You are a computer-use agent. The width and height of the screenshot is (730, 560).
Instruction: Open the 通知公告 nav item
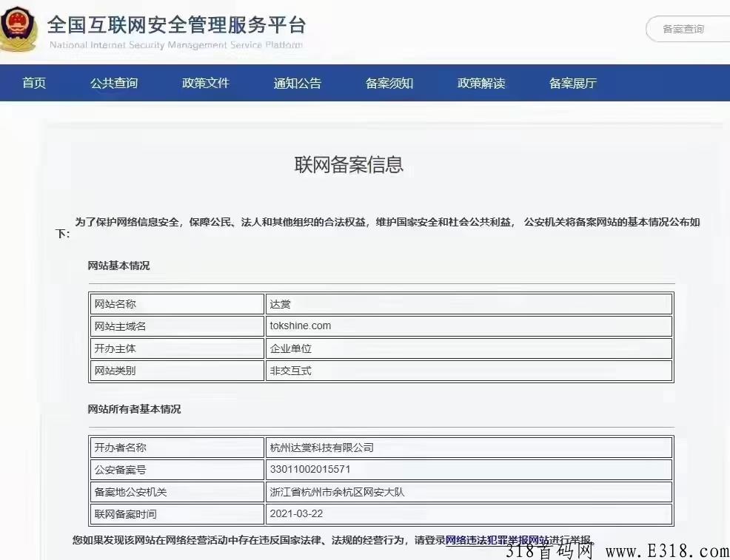tap(298, 84)
